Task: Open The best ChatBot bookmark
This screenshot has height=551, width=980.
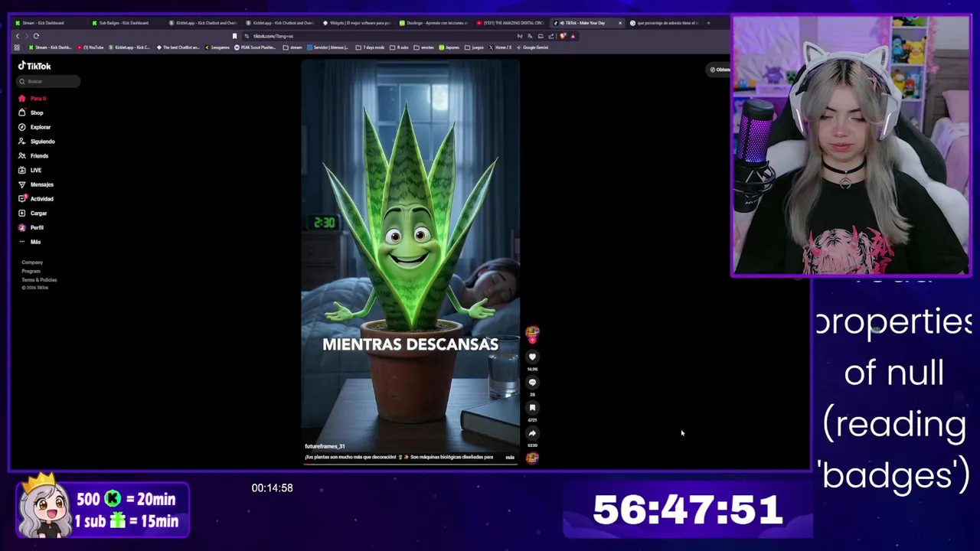Action: [178, 47]
